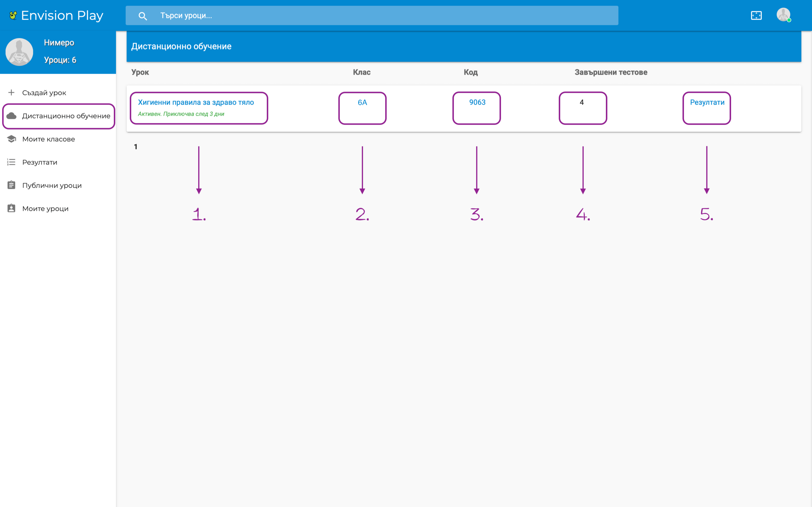
Task: Click the cloud icon for Дистанционно обучение
Action: 11,116
